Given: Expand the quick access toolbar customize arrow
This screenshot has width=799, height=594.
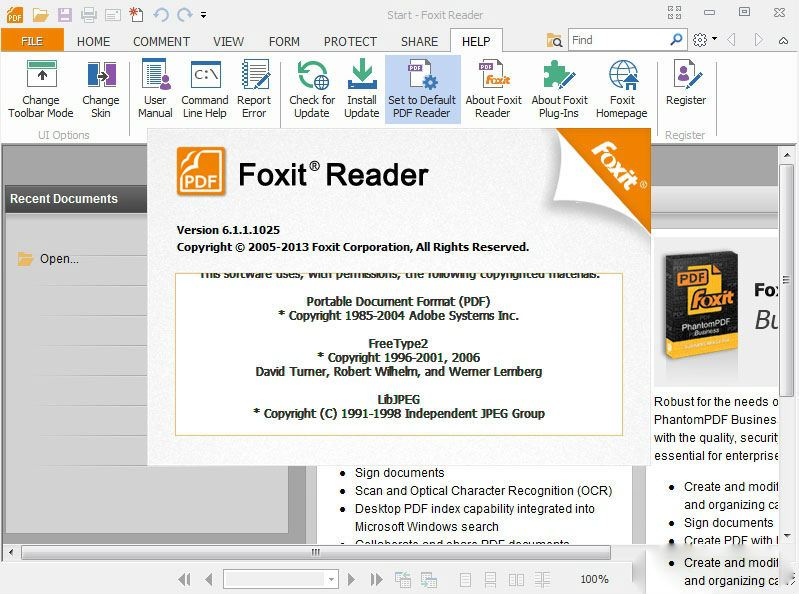Looking at the screenshot, I should click(203, 15).
